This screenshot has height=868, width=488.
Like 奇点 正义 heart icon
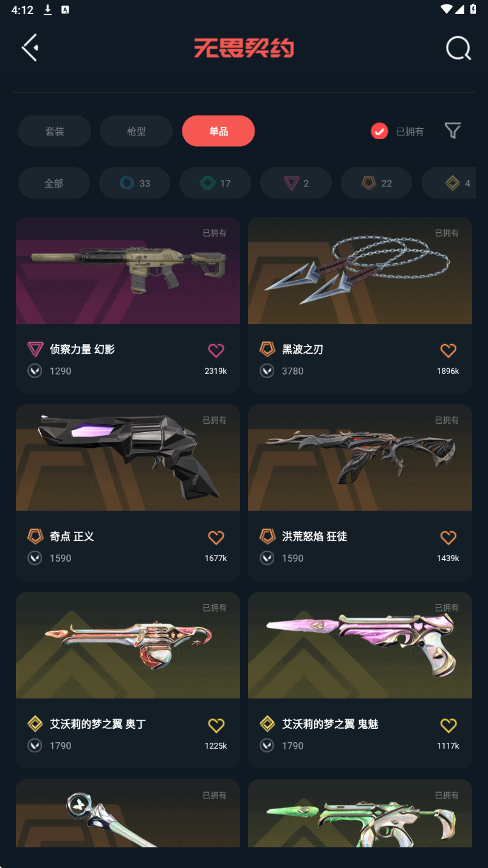coord(216,537)
